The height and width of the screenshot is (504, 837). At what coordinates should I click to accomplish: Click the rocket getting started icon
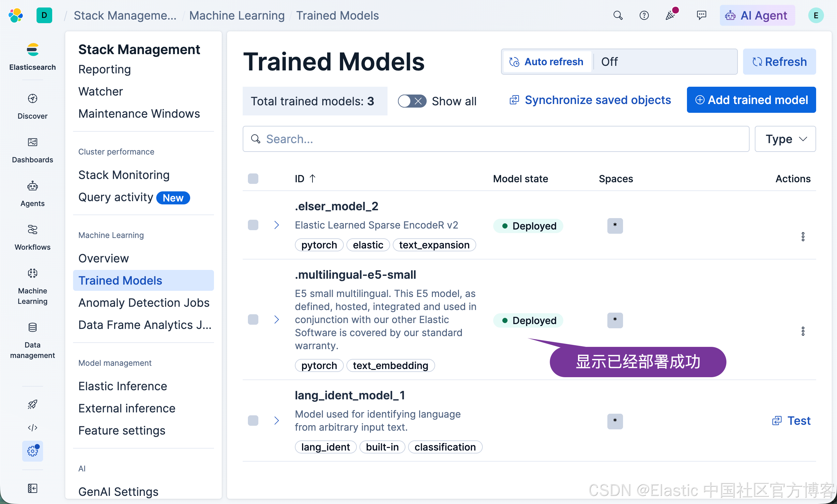pos(33,404)
